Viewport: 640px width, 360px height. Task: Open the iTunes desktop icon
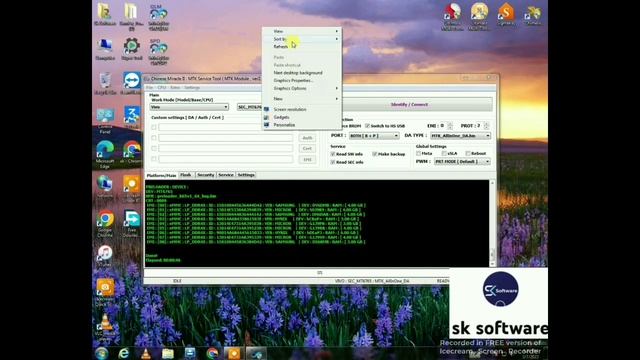pyautogui.click(x=105, y=253)
